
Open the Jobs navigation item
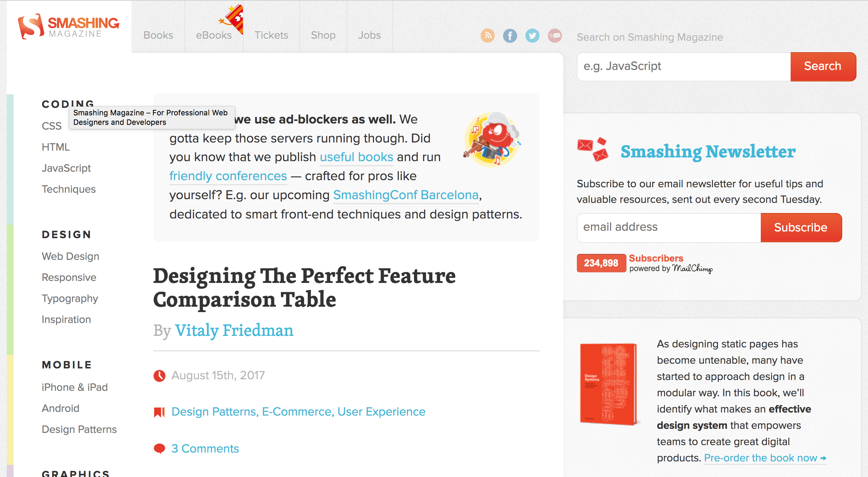tap(370, 35)
